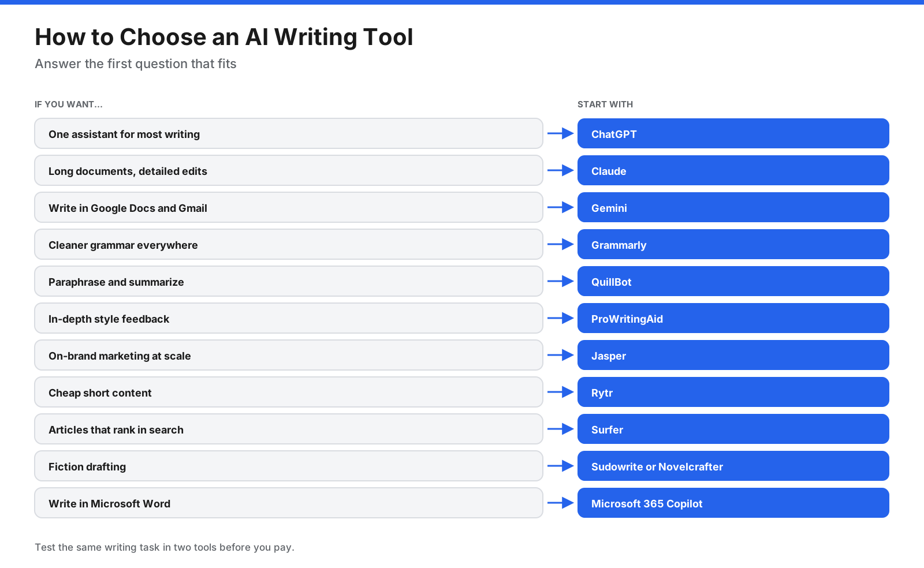Click the QuillBot box
The width and height of the screenshot is (924, 568).
pos(733,281)
